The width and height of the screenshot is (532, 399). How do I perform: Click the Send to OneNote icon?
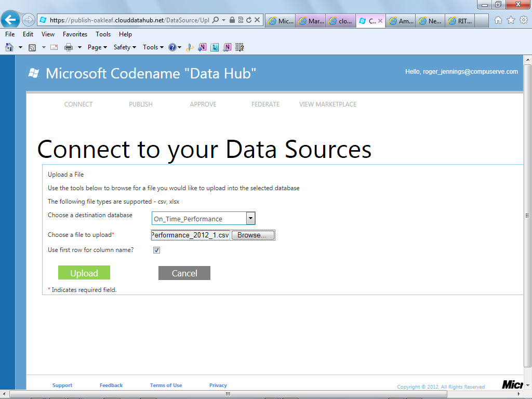point(202,47)
